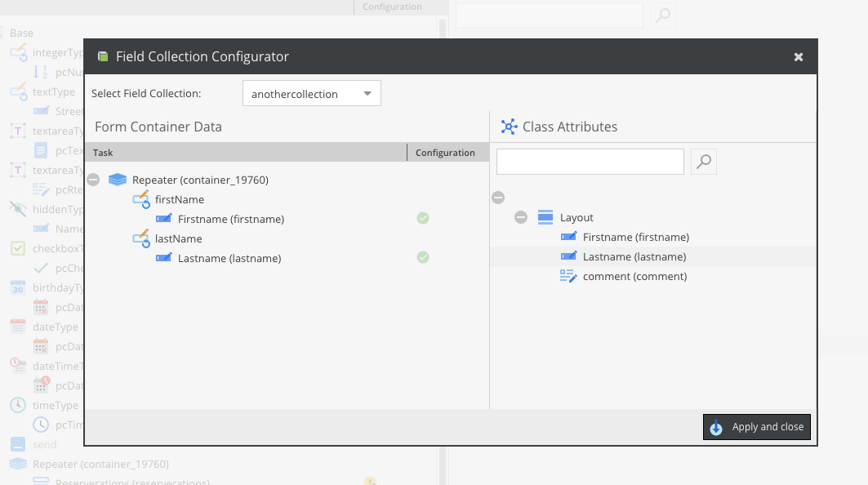Click the Task column header

click(x=102, y=152)
